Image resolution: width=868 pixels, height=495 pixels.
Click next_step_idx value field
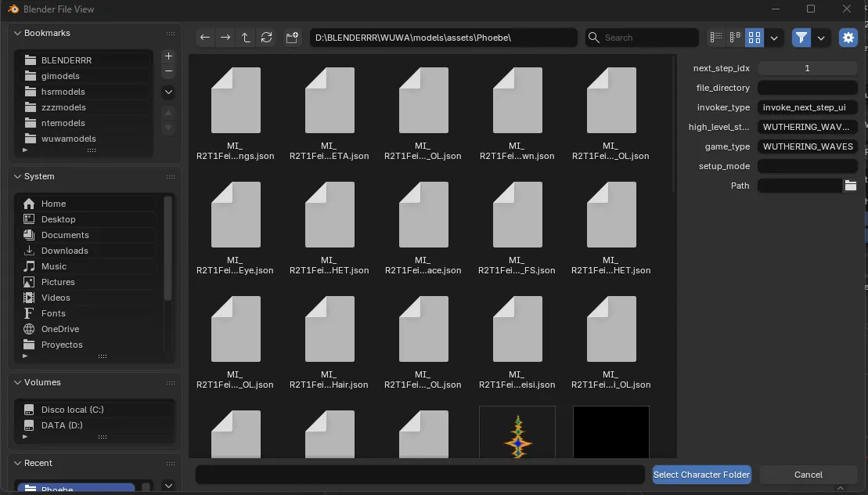coord(807,68)
